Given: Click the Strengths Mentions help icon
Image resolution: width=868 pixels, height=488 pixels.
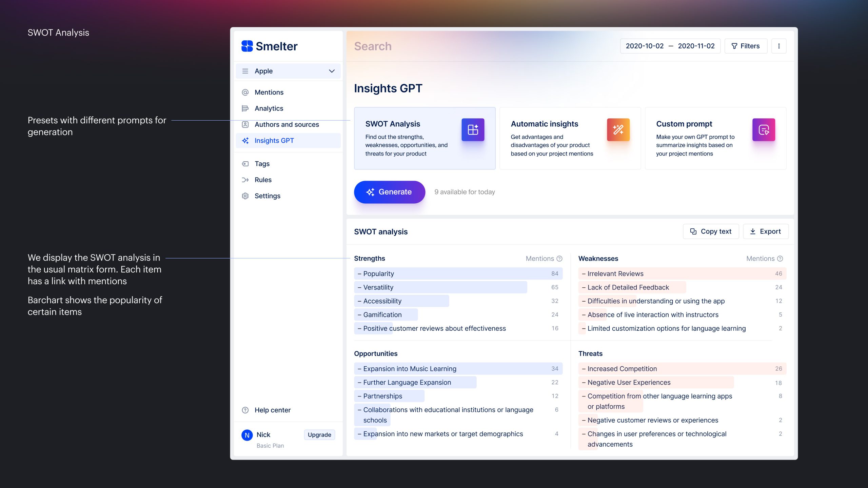Looking at the screenshot, I should click(559, 259).
